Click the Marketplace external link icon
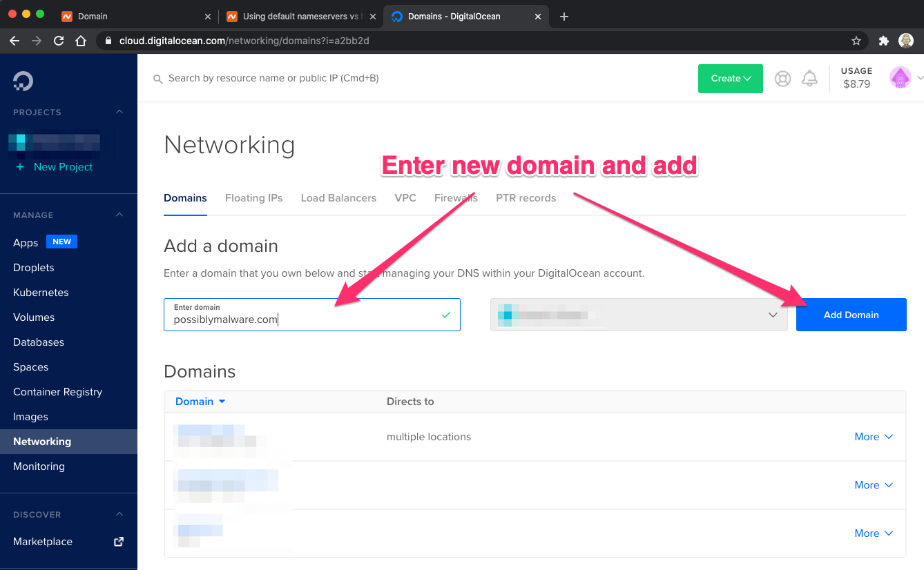 119,542
